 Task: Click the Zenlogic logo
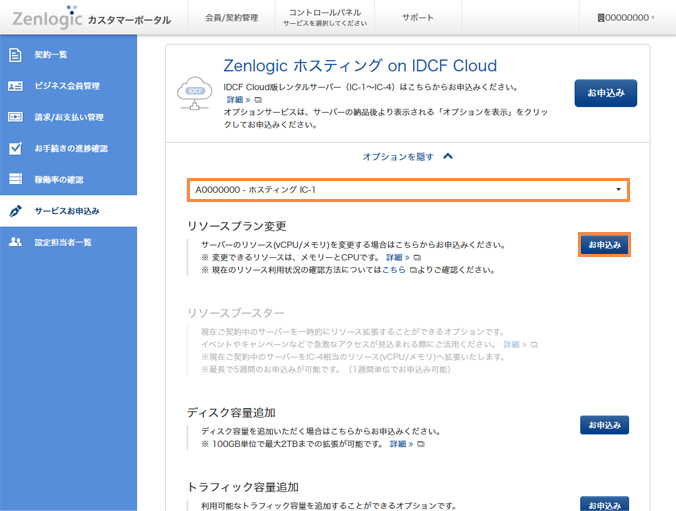pyautogui.click(x=47, y=17)
